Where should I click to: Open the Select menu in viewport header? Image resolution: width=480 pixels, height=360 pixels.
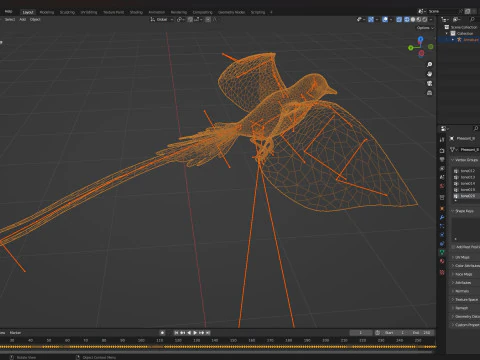pyautogui.click(x=10, y=20)
